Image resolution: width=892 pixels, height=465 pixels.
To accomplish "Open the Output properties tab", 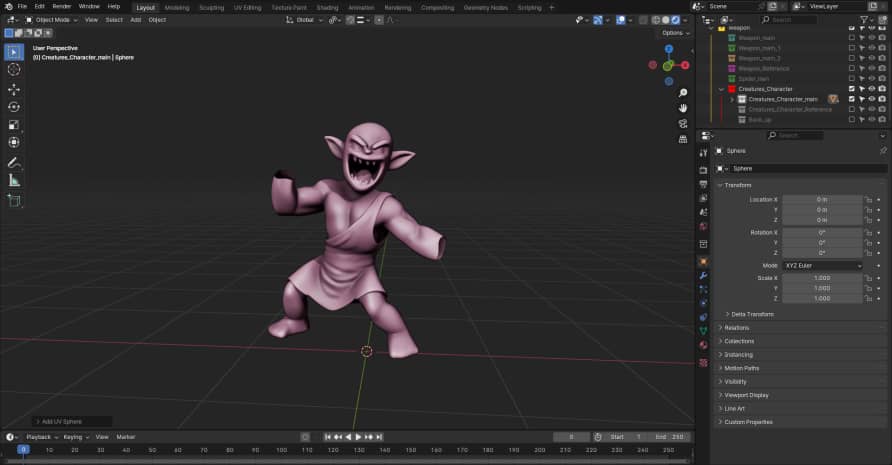I will (x=704, y=184).
